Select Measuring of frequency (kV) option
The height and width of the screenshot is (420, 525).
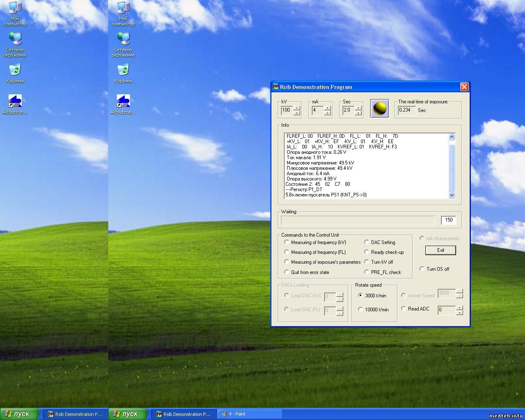tap(287, 242)
